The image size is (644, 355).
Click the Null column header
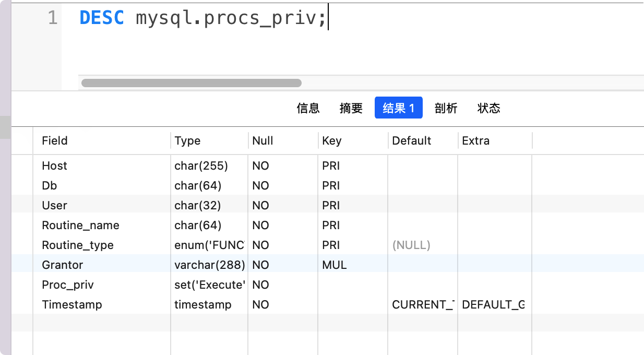[262, 140]
